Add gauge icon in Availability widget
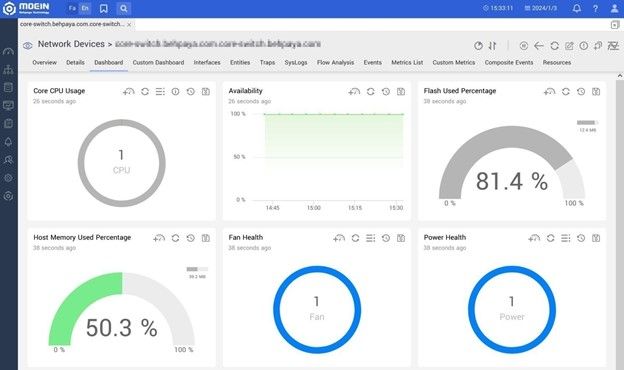Screen dimensions: 624x370 pyautogui.click(x=354, y=92)
